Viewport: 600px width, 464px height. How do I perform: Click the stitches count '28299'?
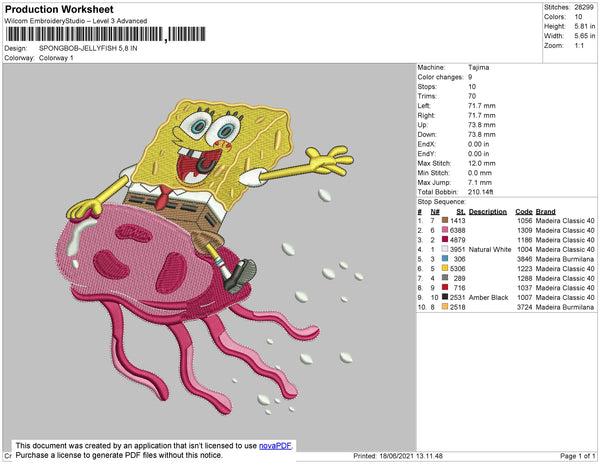pos(584,7)
